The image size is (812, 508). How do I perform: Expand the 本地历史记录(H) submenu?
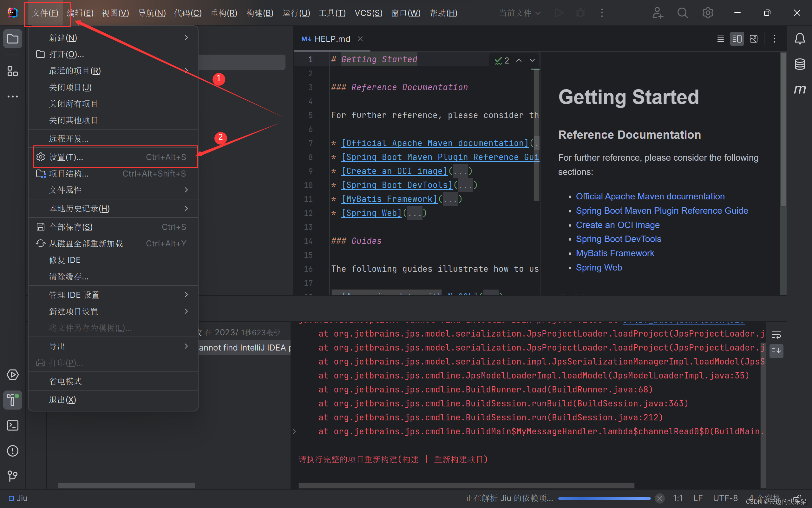[114, 209]
